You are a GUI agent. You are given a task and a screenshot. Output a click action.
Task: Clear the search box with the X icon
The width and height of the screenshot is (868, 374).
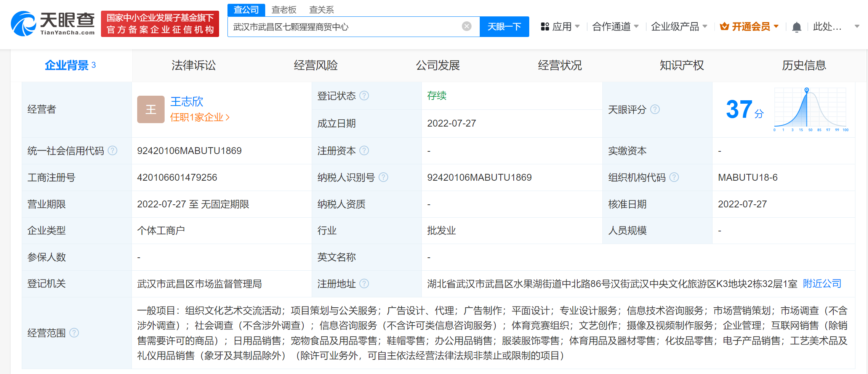click(x=466, y=26)
